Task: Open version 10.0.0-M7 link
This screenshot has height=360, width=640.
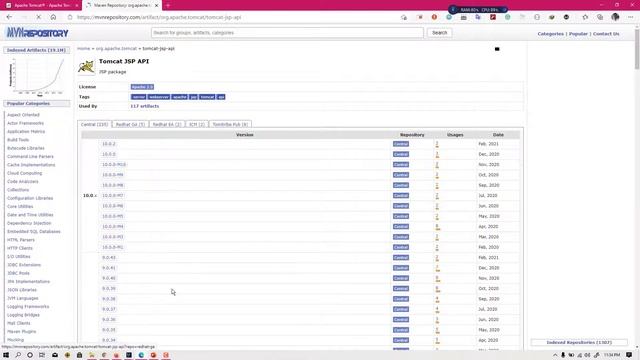Action: 113,196
